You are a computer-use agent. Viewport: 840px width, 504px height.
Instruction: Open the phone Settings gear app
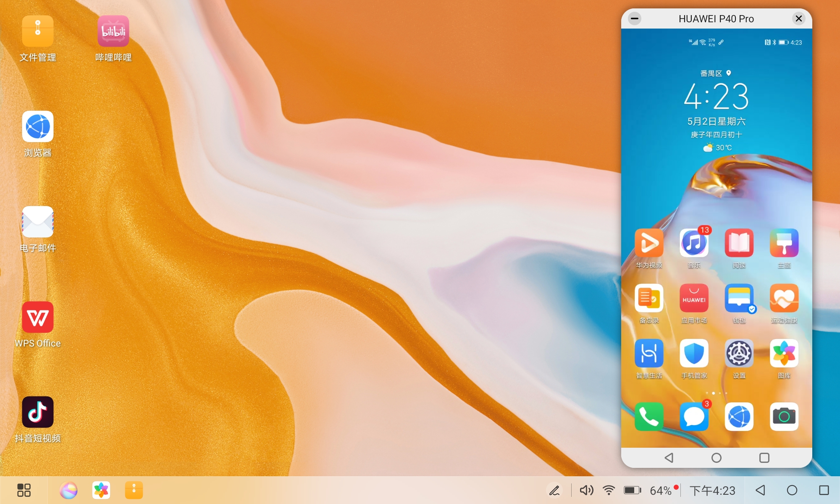pyautogui.click(x=739, y=353)
